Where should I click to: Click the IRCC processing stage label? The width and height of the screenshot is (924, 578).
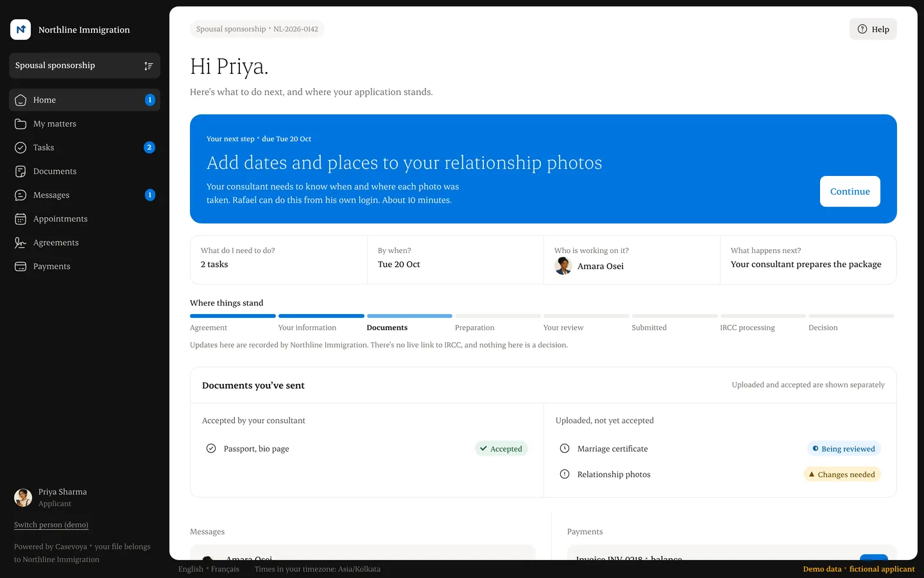[x=748, y=328]
